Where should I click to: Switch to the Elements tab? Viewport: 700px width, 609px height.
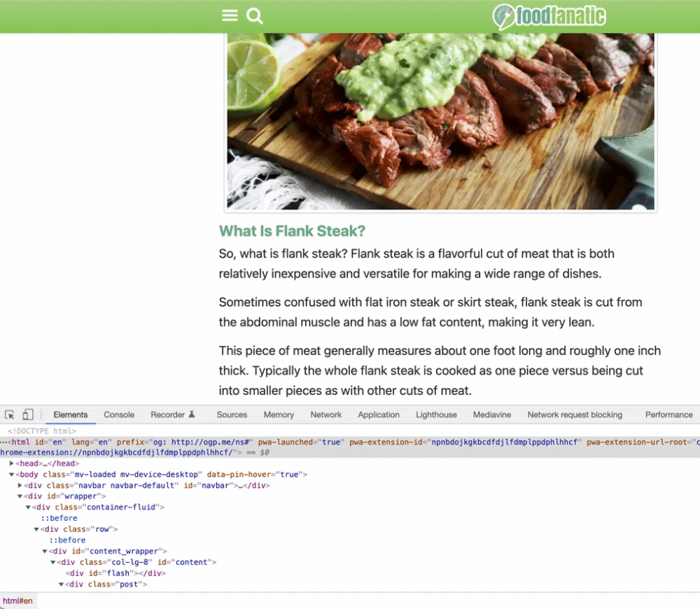(71, 415)
